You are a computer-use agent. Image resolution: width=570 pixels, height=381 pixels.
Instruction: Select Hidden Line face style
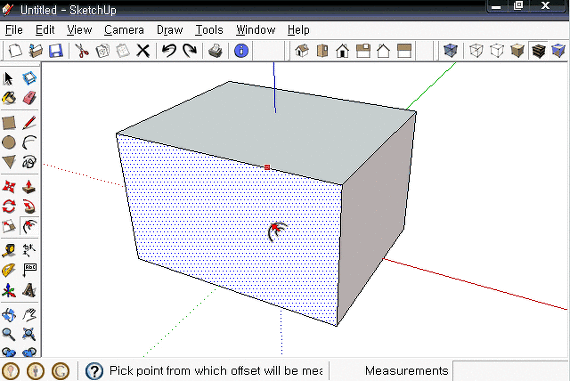(497, 51)
